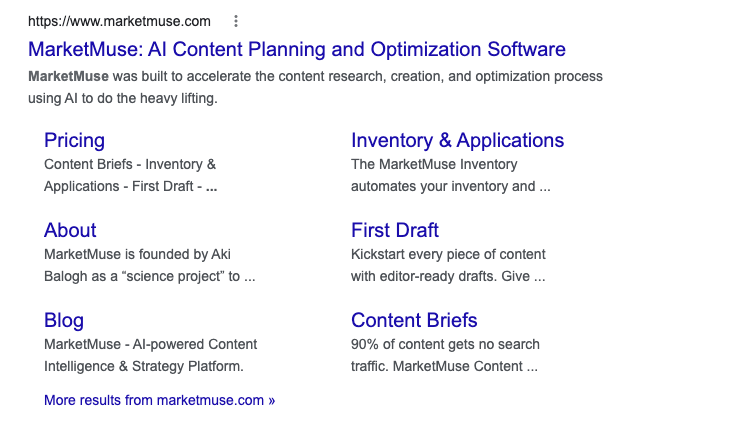Click '90% of content gets no search' line

coord(444,344)
